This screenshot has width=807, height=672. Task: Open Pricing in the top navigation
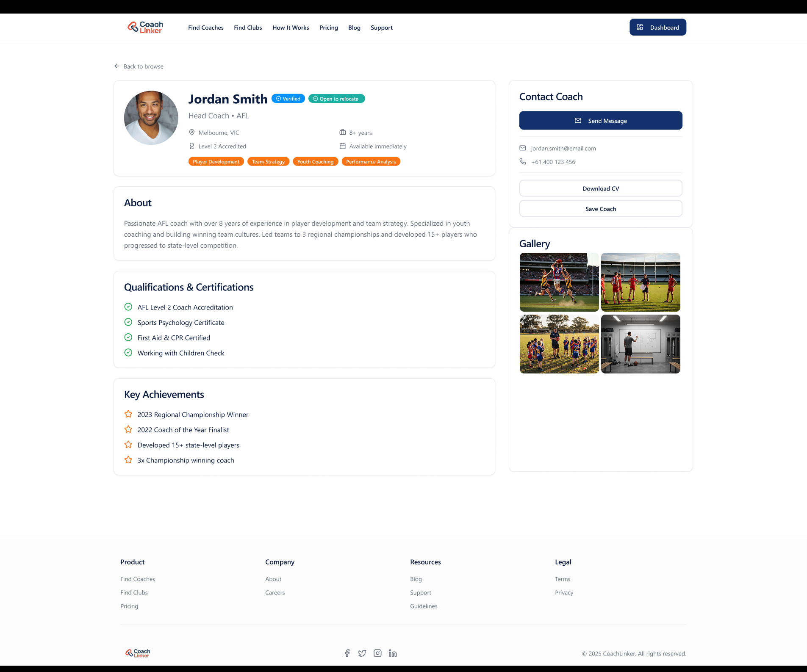[329, 28]
